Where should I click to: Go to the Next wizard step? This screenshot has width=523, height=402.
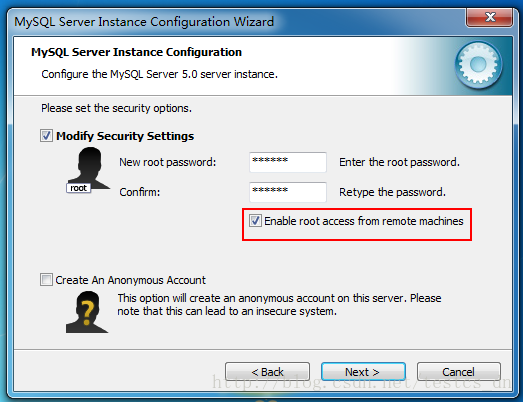click(363, 372)
